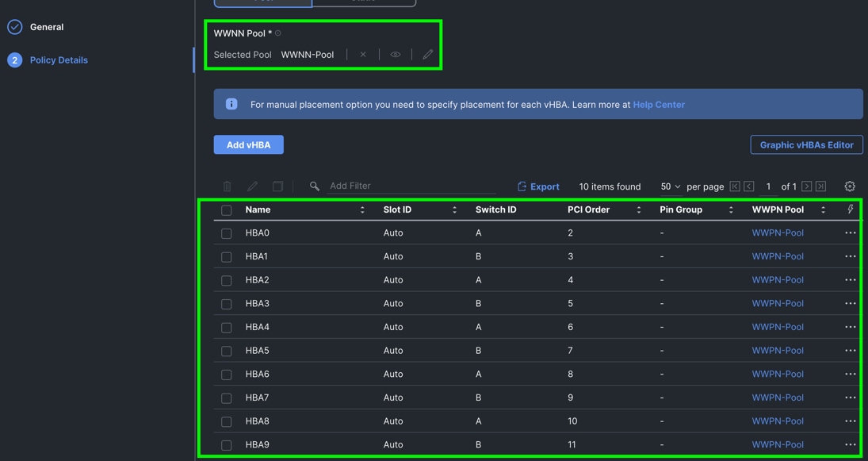Clear the selected WWNN-Pool with X icon

click(x=363, y=55)
